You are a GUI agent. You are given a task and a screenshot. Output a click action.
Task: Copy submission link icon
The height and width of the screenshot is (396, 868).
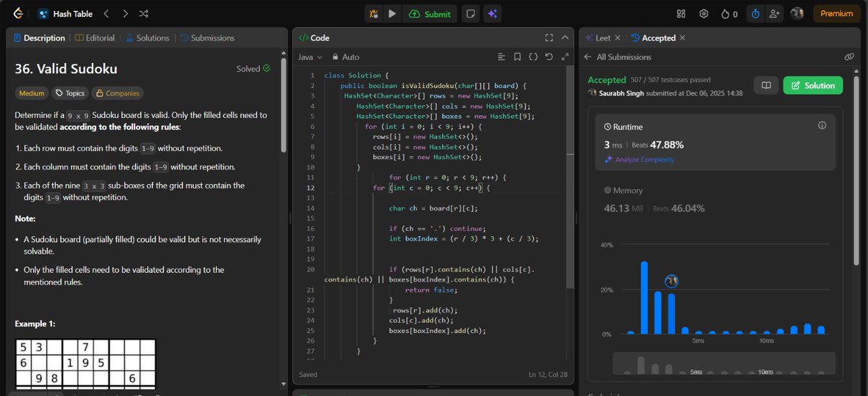[849, 56]
